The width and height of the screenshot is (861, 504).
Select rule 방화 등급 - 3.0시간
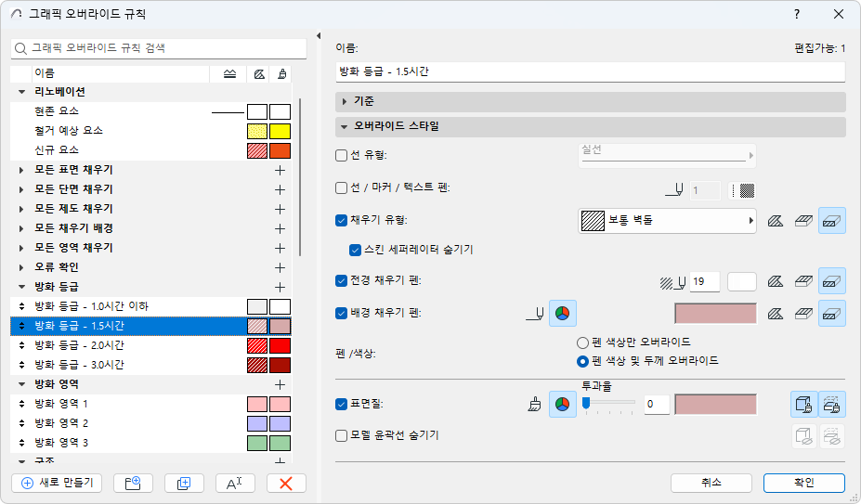point(151,365)
